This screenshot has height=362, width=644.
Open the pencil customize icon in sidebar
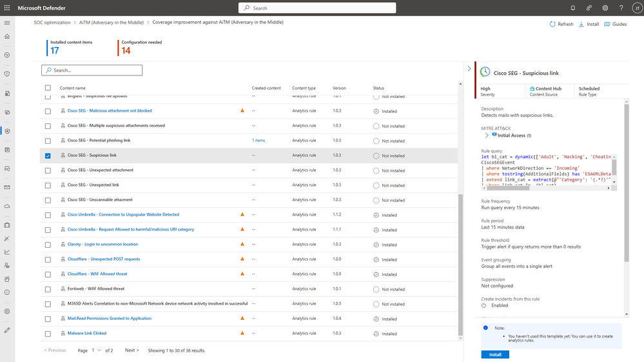pyautogui.click(x=7, y=330)
